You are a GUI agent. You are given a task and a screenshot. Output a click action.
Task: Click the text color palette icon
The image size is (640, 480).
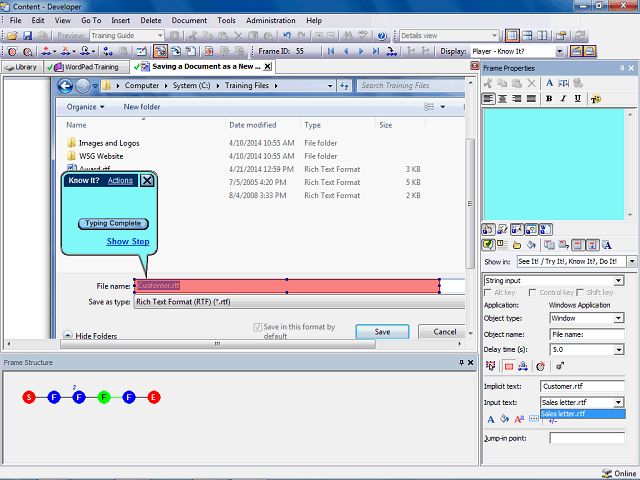596,99
